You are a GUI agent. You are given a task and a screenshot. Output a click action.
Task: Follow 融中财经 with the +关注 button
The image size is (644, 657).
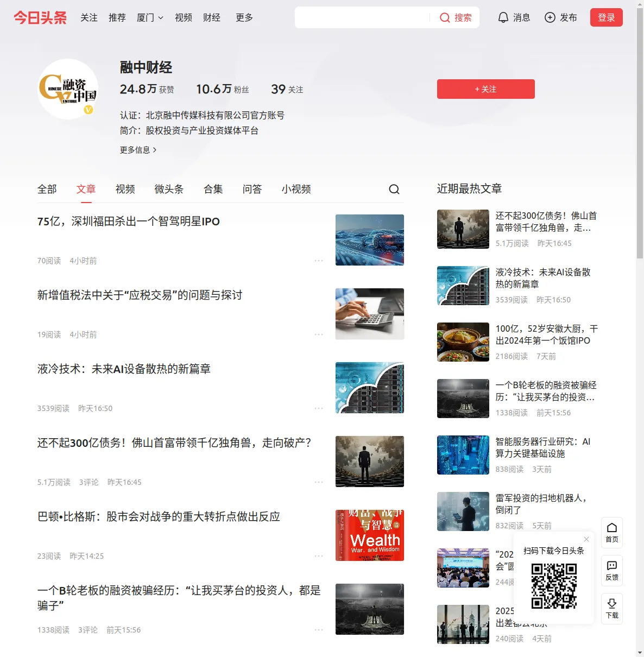click(x=486, y=89)
